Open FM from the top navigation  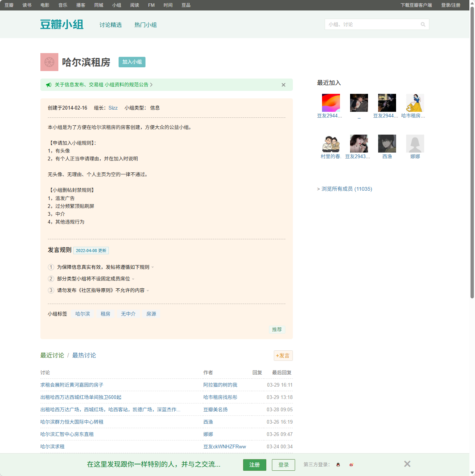point(151,5)
